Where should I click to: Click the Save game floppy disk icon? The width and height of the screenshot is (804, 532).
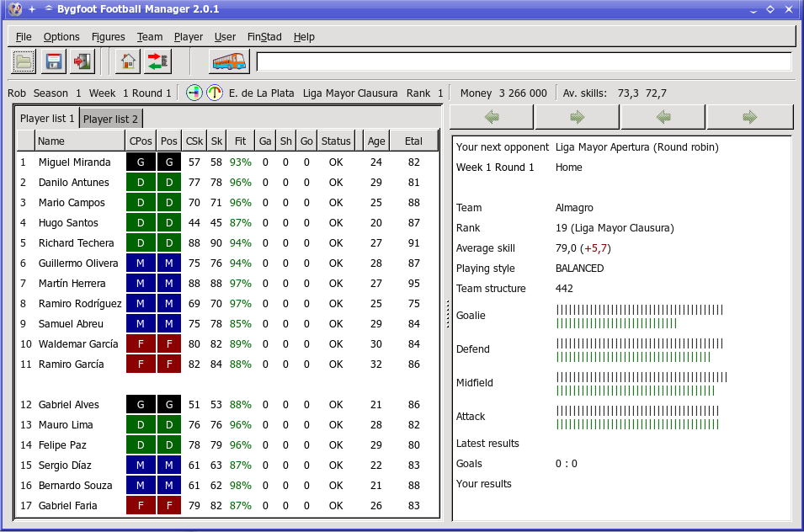[x=53, y=62]
